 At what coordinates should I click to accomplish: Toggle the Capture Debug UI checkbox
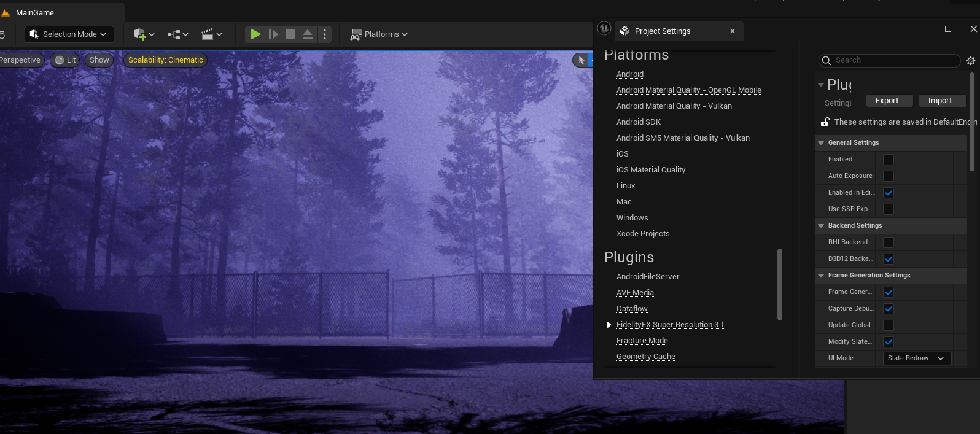pos(889,309)
